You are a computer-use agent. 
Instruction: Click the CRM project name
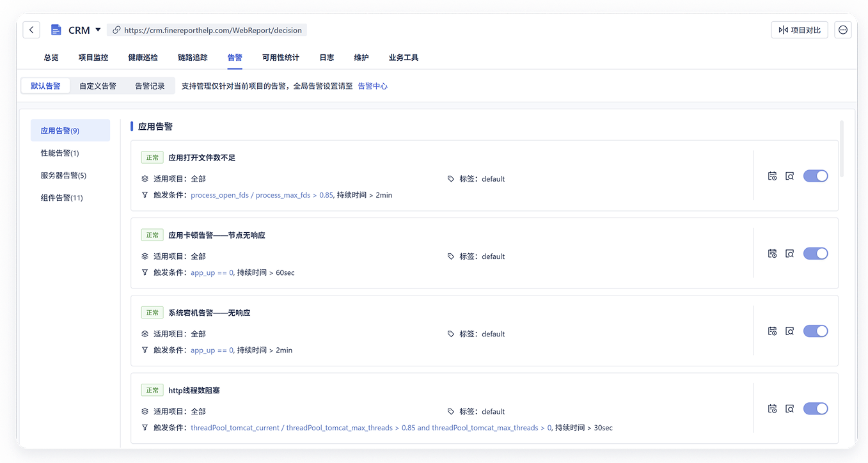[x=79, y=30]
